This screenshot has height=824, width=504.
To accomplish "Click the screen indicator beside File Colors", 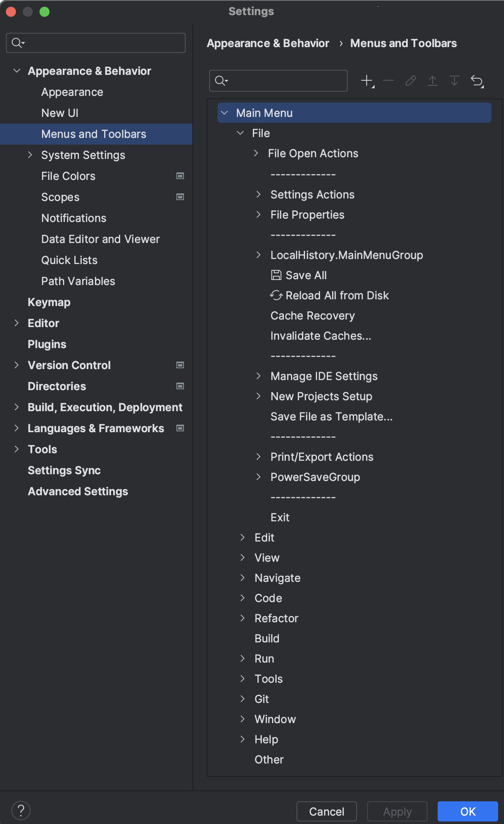I will (180, 176).
